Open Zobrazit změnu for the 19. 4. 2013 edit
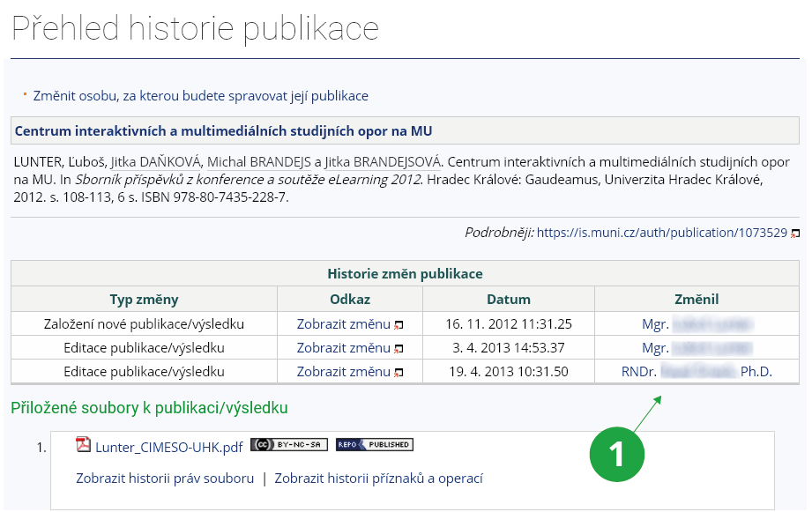 (x=343, y=371)
